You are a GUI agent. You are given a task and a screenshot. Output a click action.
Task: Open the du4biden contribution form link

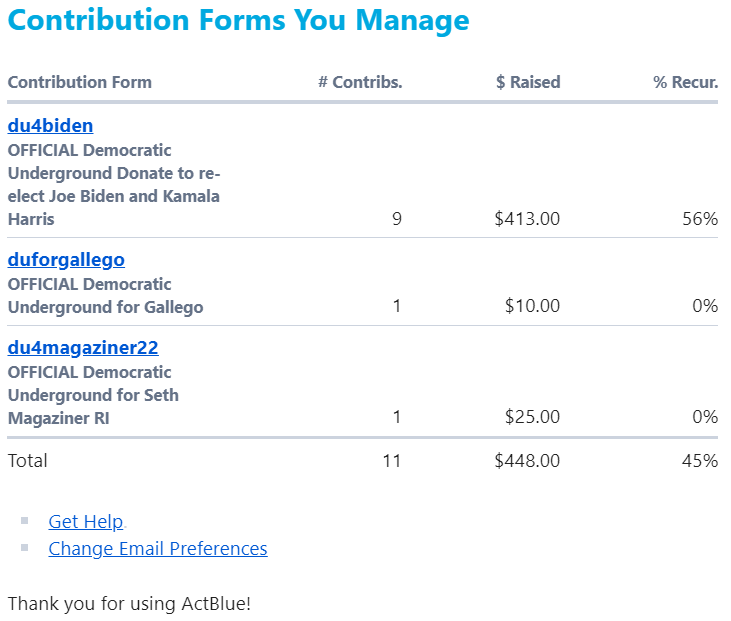coord(51,125)
